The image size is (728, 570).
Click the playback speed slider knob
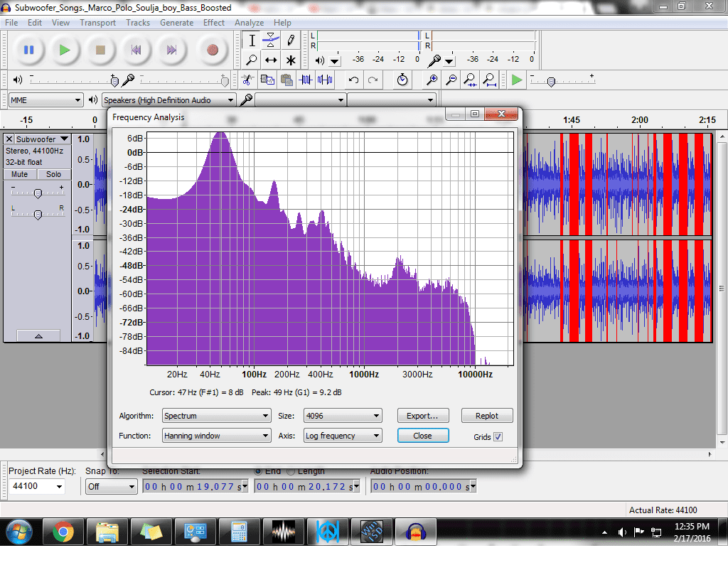pyautogui.click(x=551, y=82)
